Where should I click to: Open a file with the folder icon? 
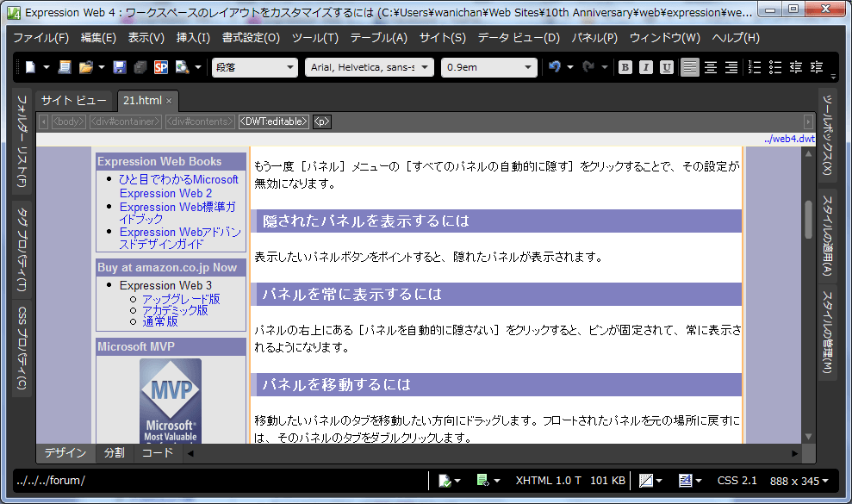tap(85, 67)
